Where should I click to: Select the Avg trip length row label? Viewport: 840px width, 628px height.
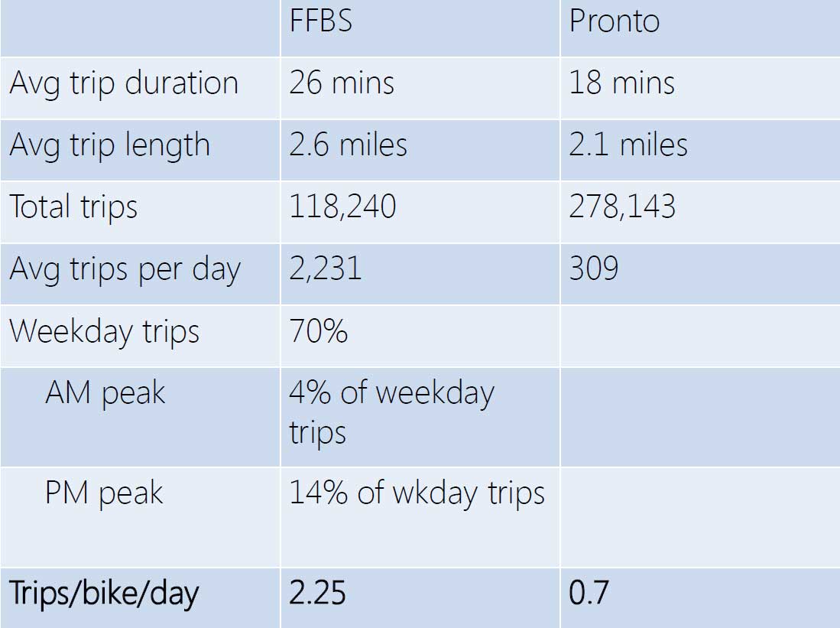click(109, 145)
